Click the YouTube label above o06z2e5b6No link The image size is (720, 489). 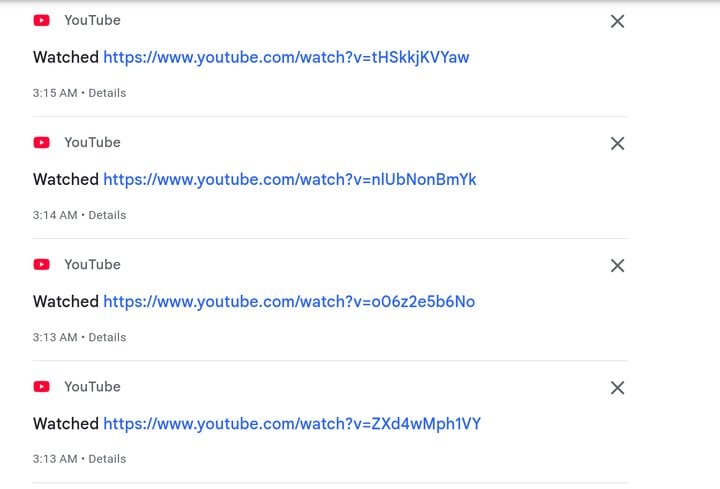coord(92,264)
